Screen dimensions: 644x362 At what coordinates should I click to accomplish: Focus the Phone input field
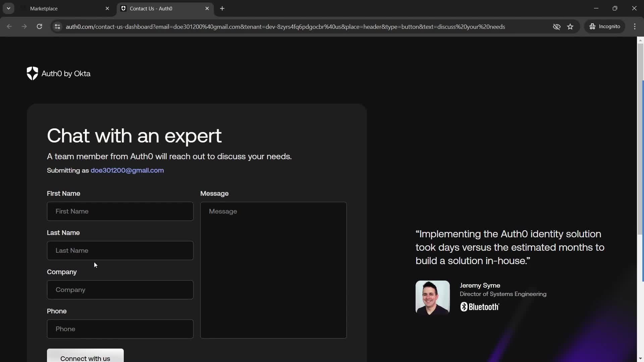click(x=120, y=329)
